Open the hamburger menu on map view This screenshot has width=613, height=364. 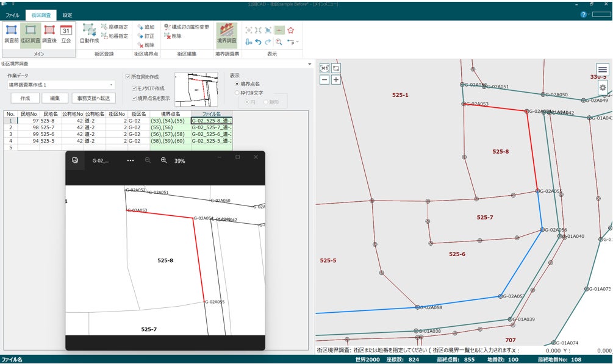pos(603,70)
